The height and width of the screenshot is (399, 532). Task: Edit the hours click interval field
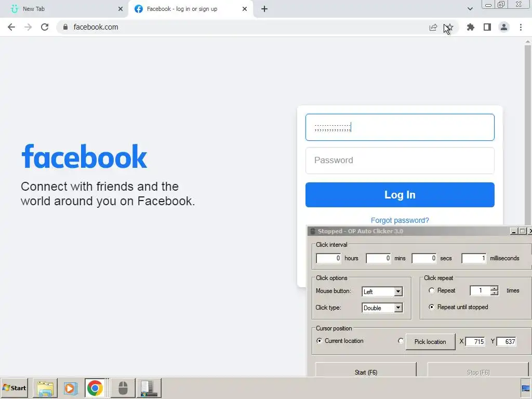pos(328,258)
